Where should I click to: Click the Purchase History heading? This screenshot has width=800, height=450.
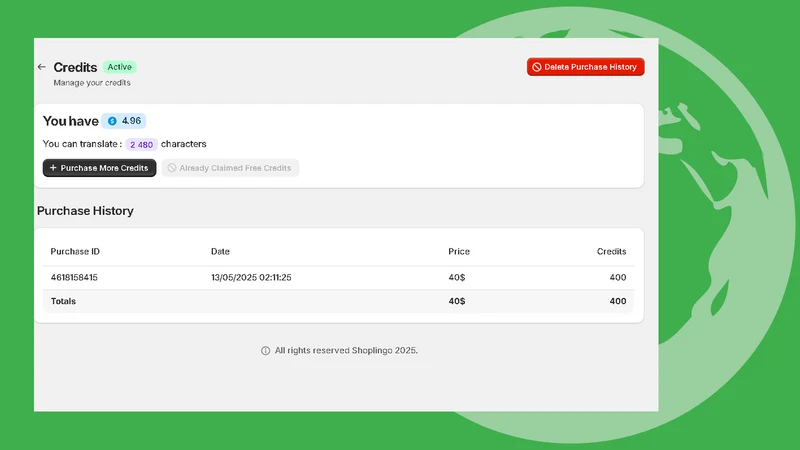(x=85, y=211)
